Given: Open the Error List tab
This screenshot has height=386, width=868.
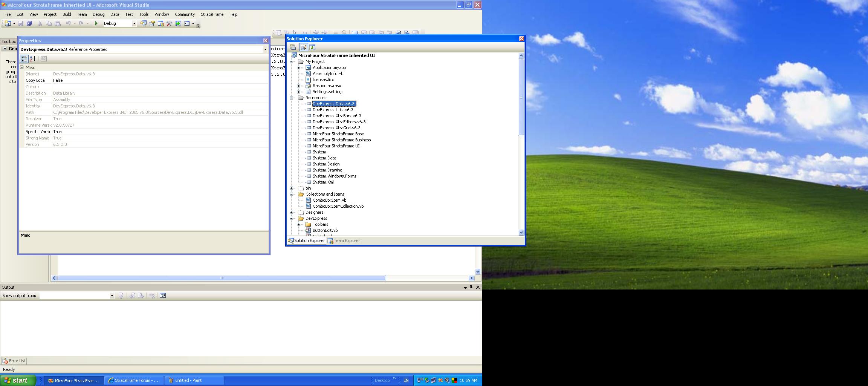Looking at the screenshot, I should [x=14, y=361].
